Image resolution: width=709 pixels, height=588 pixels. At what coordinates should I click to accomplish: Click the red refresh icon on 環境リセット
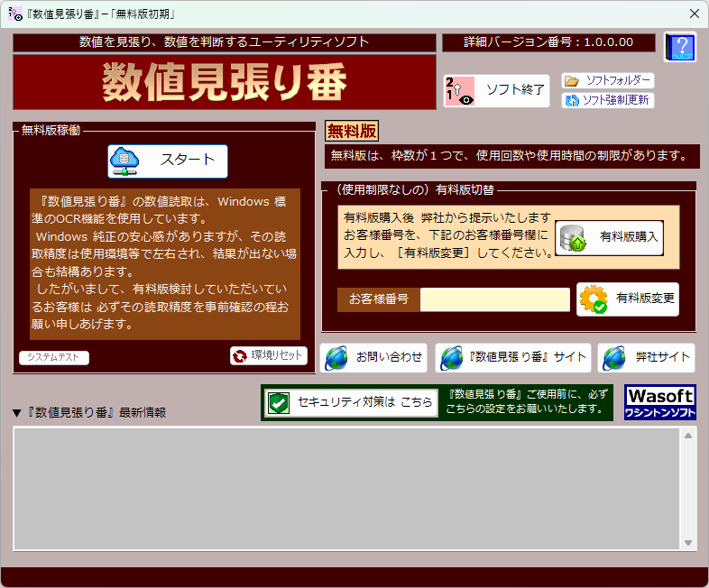tap(240, 356)
